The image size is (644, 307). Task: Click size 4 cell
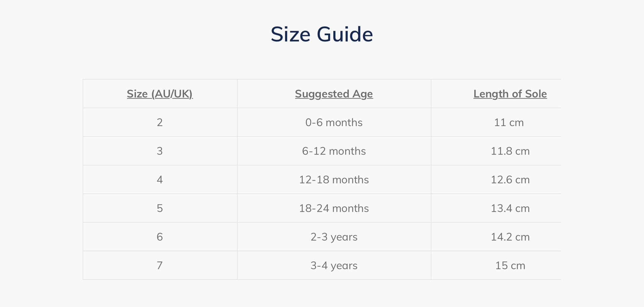pos(160,180)
